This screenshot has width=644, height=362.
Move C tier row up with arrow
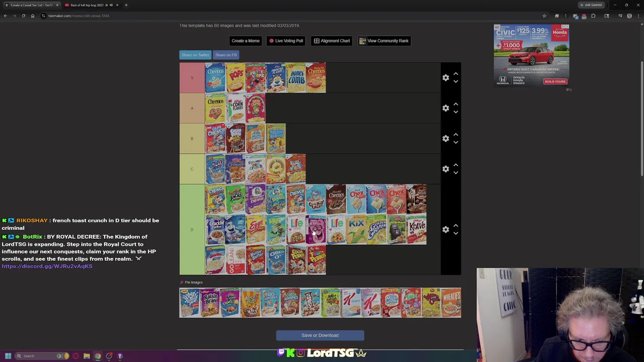456,165
